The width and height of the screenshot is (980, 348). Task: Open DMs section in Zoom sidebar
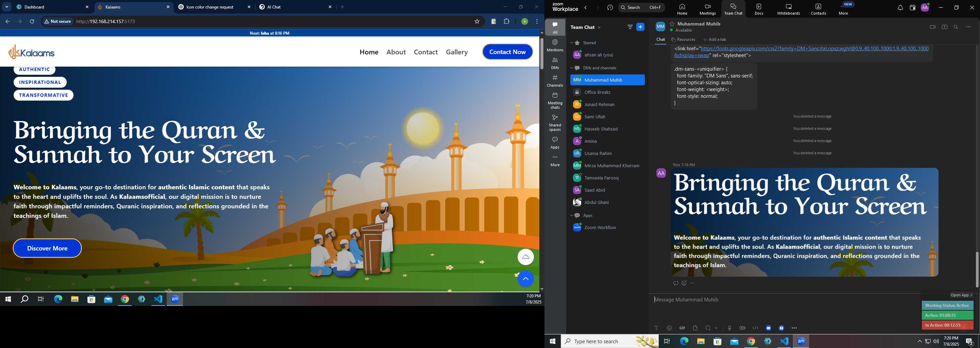555,63
